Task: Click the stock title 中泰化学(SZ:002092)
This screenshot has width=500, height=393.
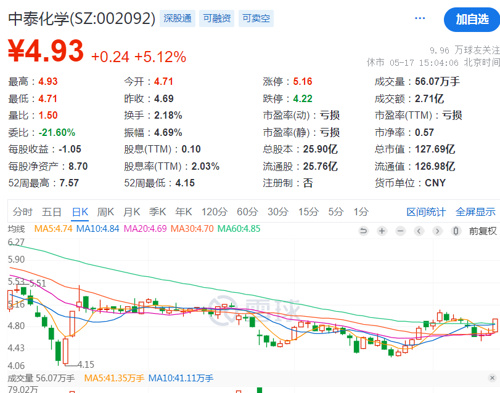Action: [82, 19]
